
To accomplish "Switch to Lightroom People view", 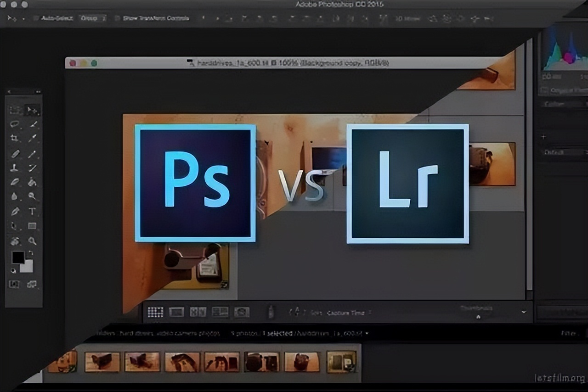I will (242, 312).
